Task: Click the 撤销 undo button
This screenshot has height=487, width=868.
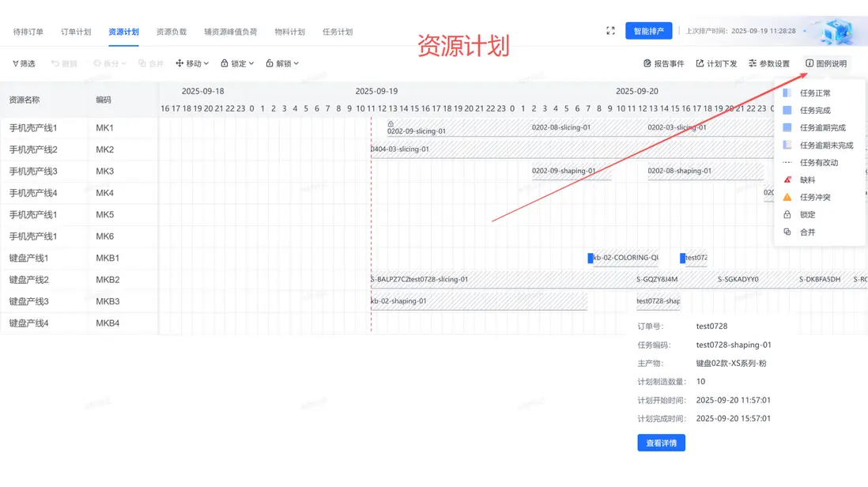Action: point(64,63)
